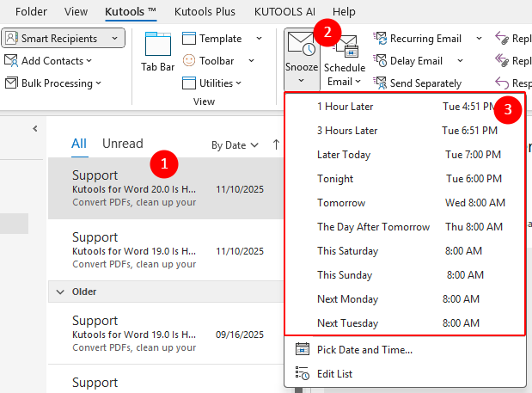Expand the Utilities dropdown arrow
The height and width of the screenshot is (393, 532).
239,83
